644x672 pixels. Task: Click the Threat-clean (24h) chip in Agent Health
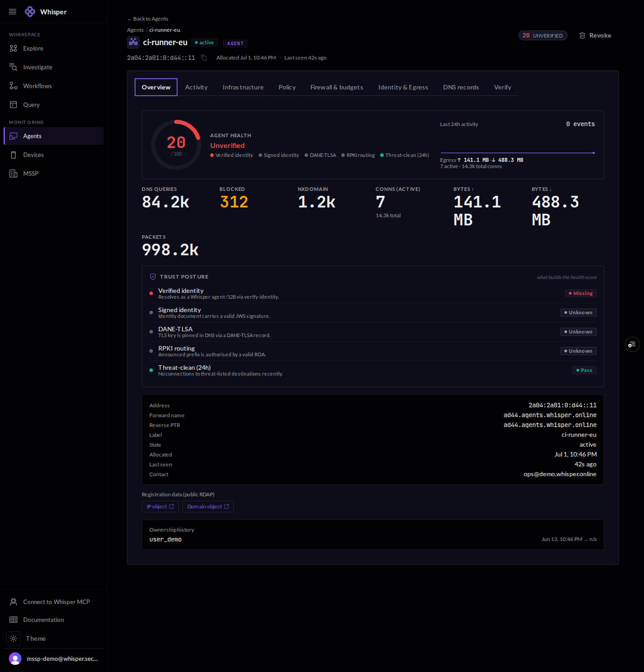click(x=405, y=155)
